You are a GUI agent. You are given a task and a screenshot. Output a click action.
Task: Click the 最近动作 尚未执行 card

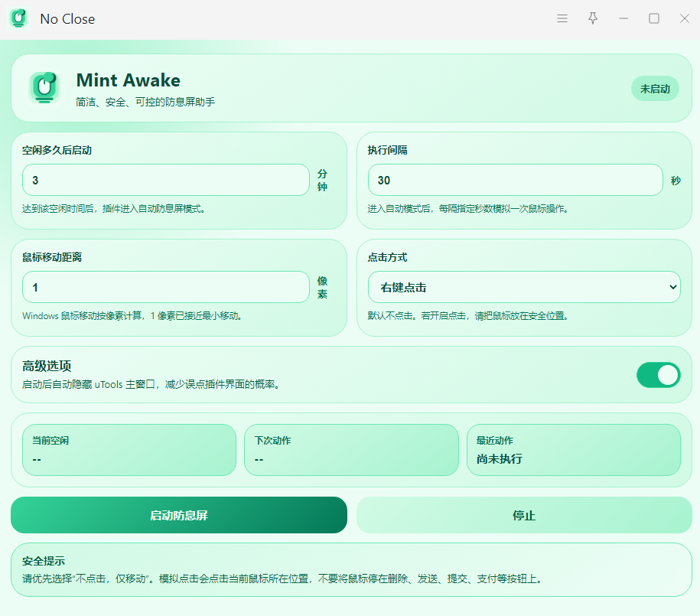(574, 450)
